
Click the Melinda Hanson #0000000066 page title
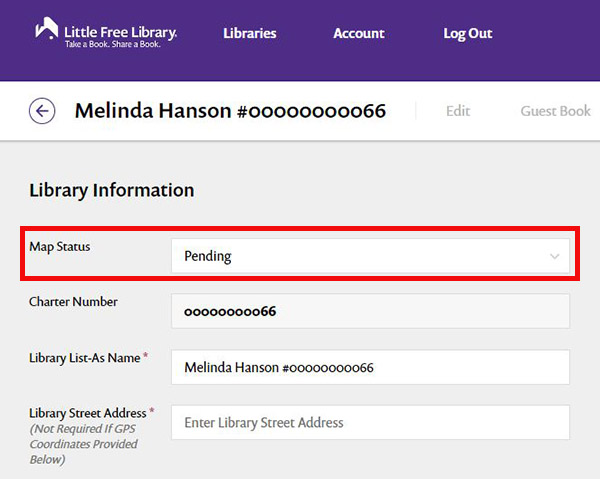(x=230, y=111)
